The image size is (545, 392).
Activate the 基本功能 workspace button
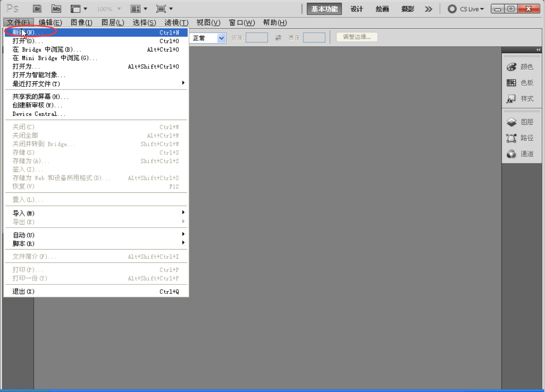point(324,9)
